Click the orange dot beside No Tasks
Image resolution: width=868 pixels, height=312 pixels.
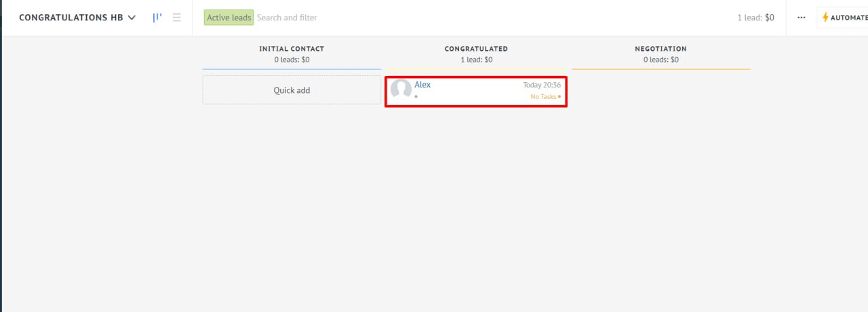pyautogui.click(x=559, y=97)
